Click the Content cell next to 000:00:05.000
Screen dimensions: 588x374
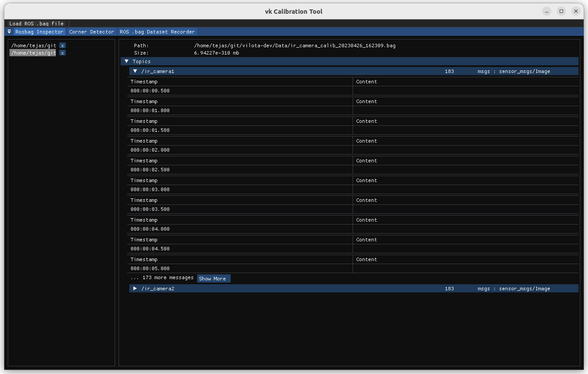tap(466, 268)
